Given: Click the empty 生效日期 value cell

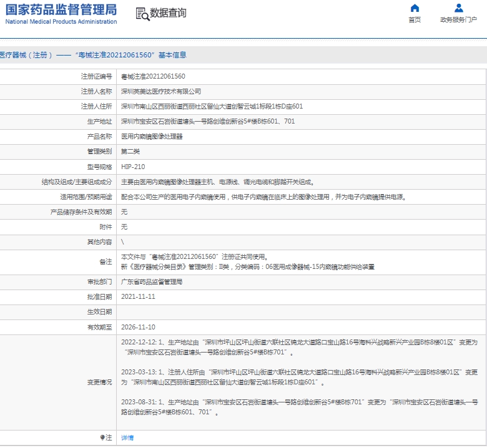Looking at the screenshot, I should pos(302,312).
